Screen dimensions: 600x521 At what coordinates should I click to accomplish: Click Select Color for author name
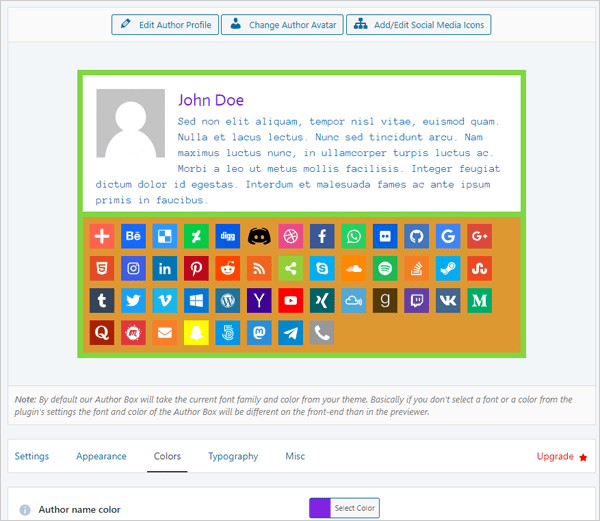[355, 508]
